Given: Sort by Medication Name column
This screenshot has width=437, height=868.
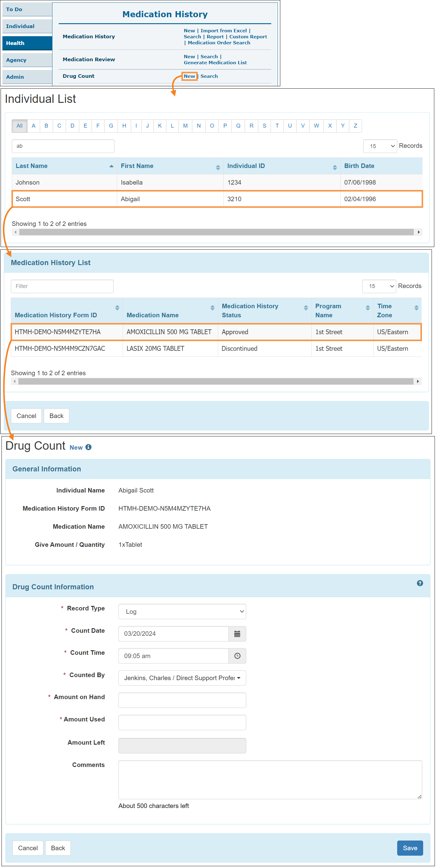Looking at the screenshot, I should click(170, 311).
